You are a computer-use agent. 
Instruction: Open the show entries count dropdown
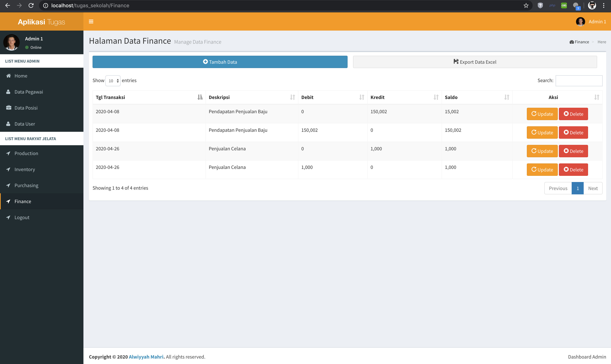113,81
